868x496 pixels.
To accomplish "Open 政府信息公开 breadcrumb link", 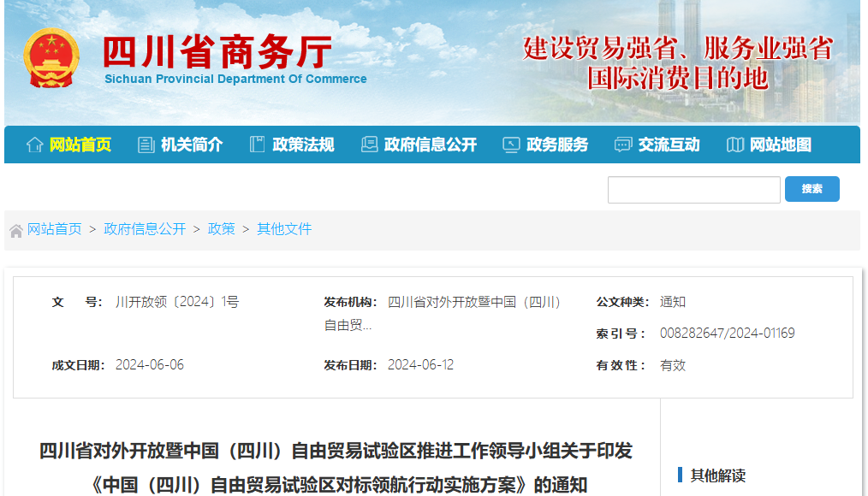I will (x=145, y=229).
